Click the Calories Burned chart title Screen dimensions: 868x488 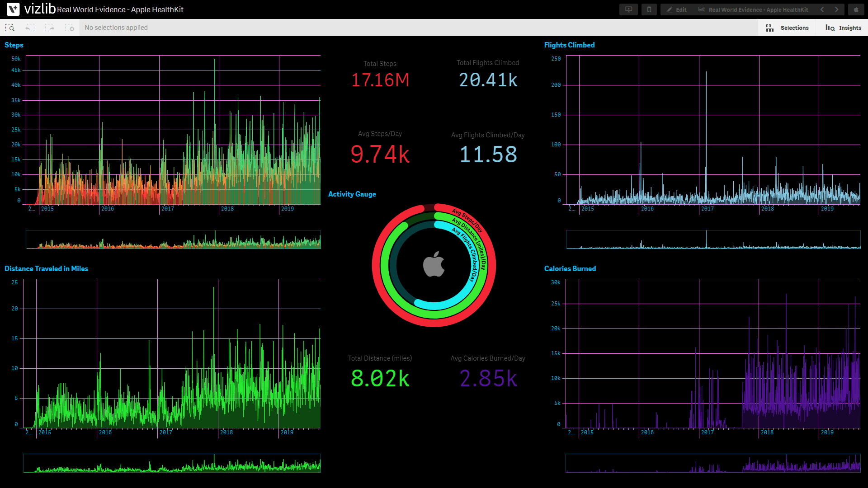[570, 269]
